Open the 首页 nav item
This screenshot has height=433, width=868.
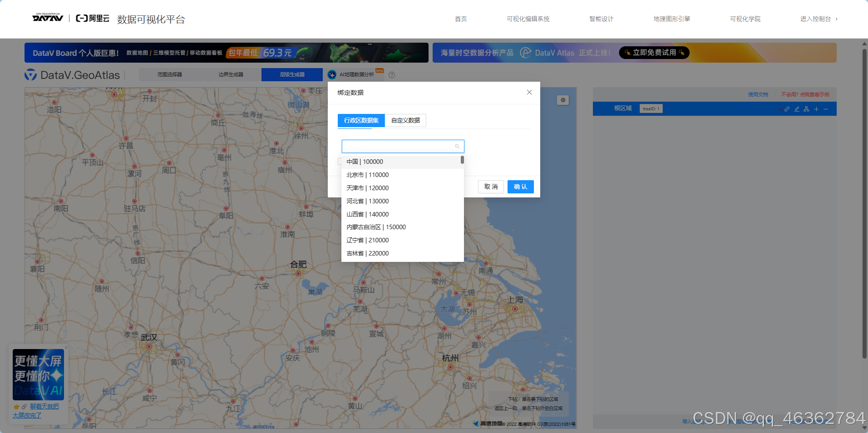point(461,19)
